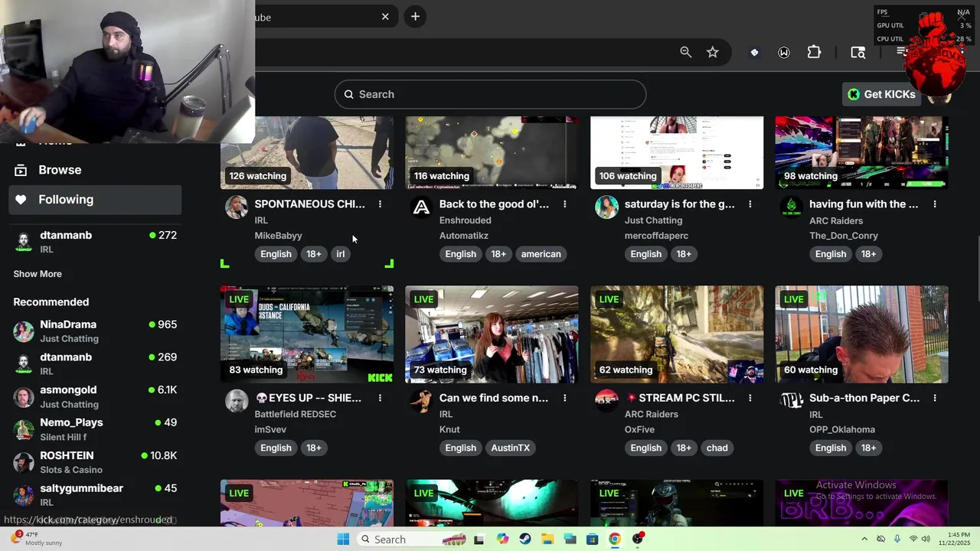Click the search-tabs icon in the browser toolbar
Image resolution: width=980 pixels, height=551 pixels.
tap(858, 52)
